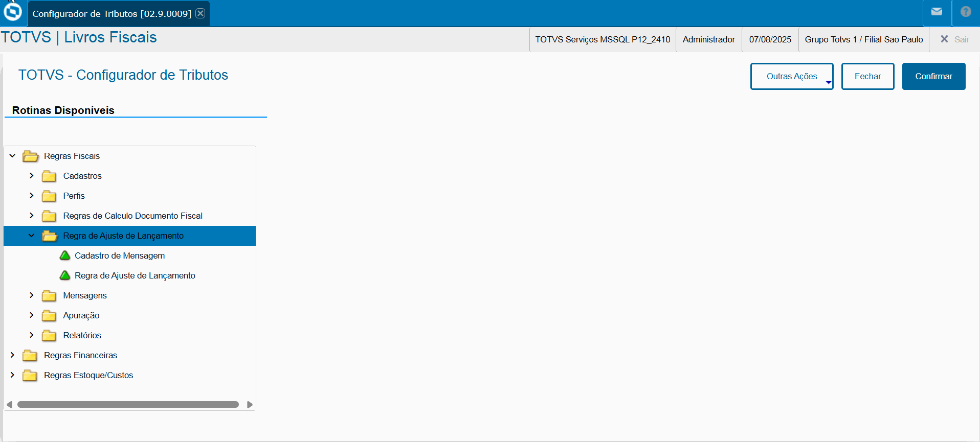Close the Configurador de Tributos tab
Image resolution: width=980 pixels, height=442 pixels.
click(201, 13)
